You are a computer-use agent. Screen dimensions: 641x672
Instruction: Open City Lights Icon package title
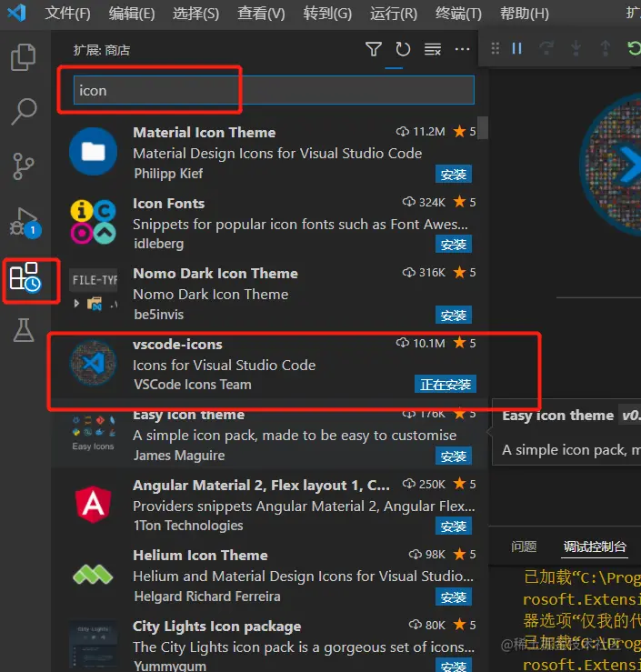click(x=217, y=627)
